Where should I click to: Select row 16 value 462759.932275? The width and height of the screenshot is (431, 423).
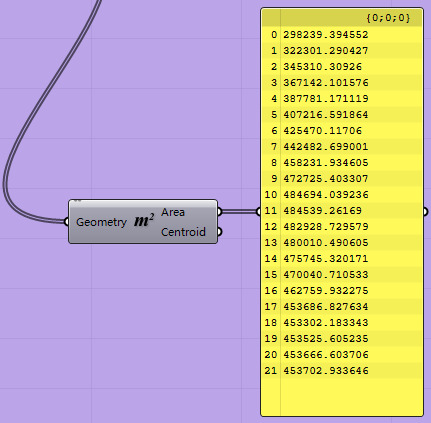(x=326, y=291)
